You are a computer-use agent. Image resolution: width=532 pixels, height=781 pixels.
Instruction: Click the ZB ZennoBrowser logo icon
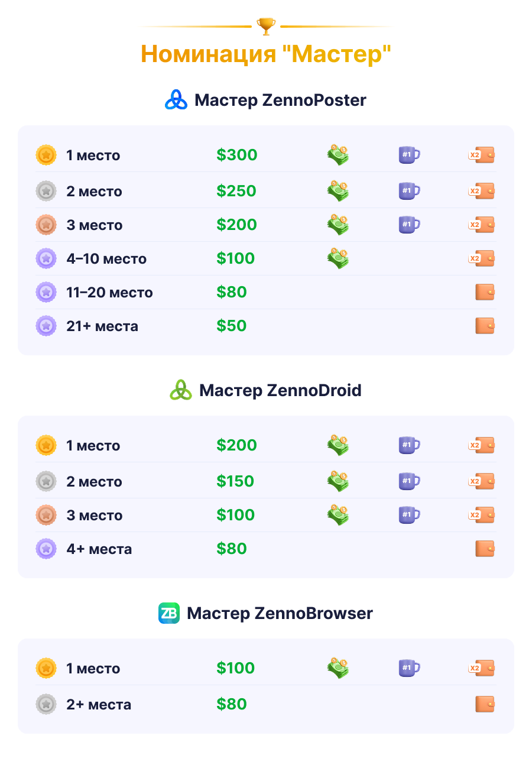tap(169, 613)
